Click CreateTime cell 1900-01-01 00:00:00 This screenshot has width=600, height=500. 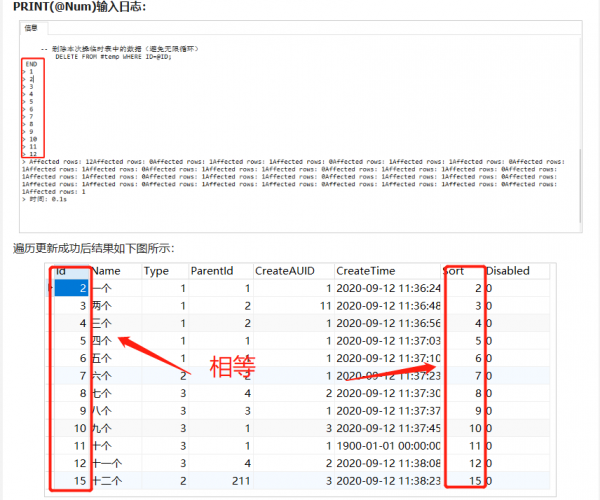coord(388,446)
